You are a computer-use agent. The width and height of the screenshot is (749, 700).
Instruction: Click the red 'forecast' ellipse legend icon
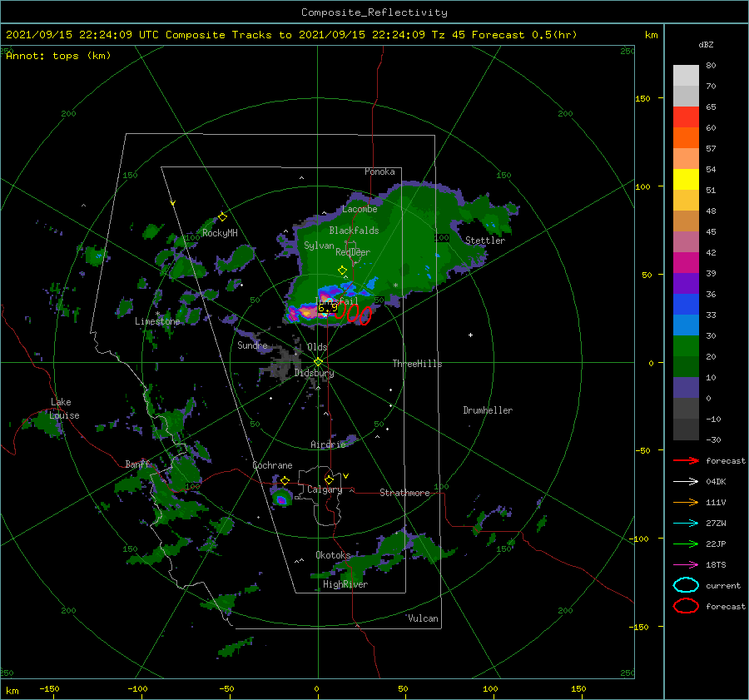pos(686,606)
